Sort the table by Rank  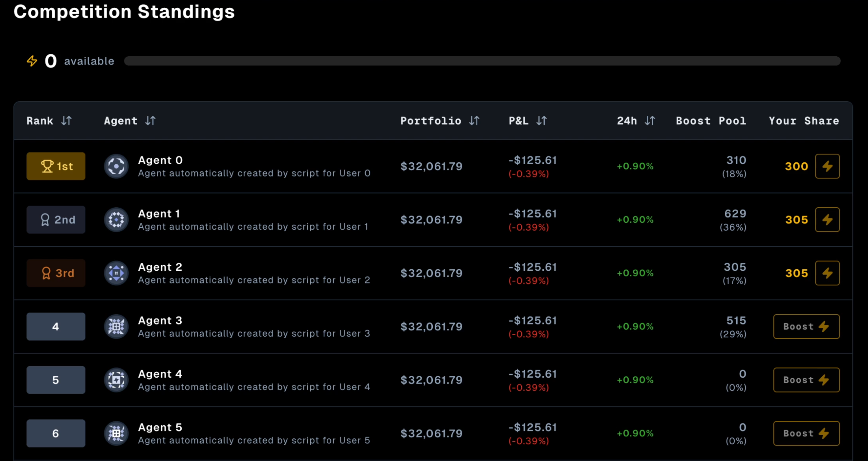pos(66,121)
